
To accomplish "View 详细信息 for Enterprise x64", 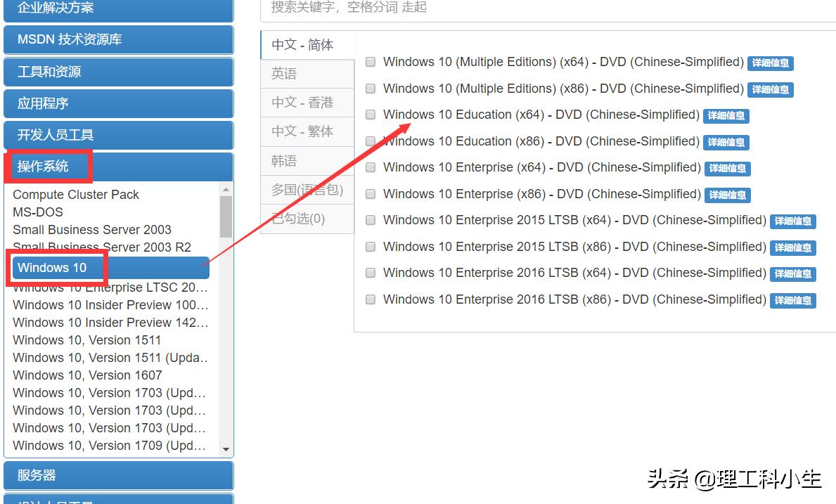I will click(728, 169).
